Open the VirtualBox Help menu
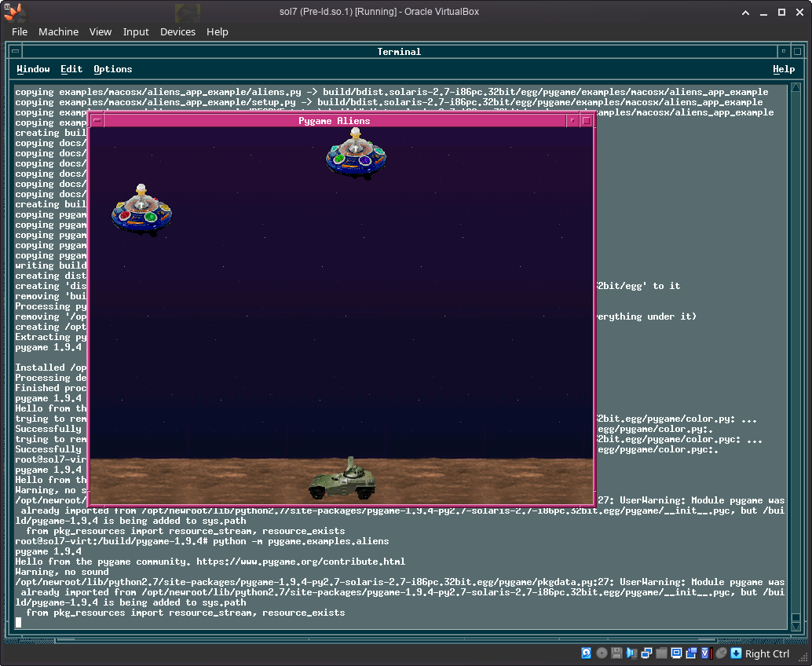 [218, 31]
